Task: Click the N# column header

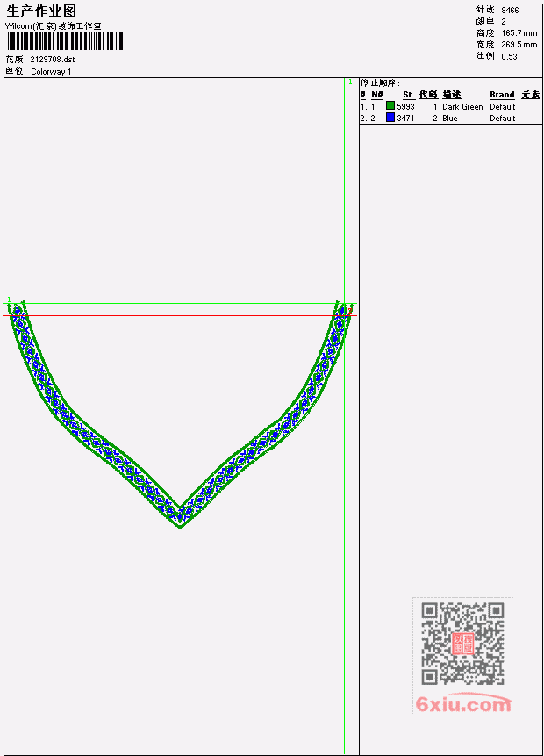Action: 377,95
